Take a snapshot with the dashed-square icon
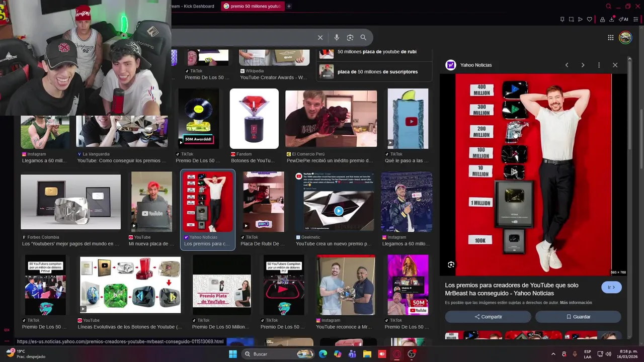This screenshot has height=362, width=644. [x=571, y=20]
